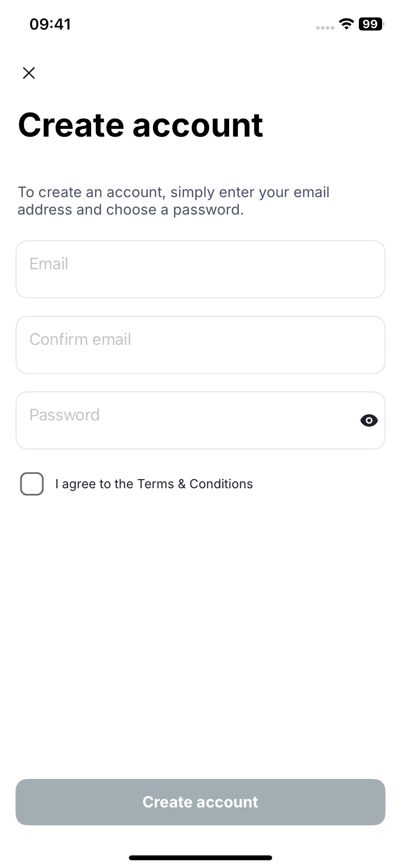Focus the Password input field
Image resolution: width=401 pixels, height=868 pixels.
pos(200,420)
